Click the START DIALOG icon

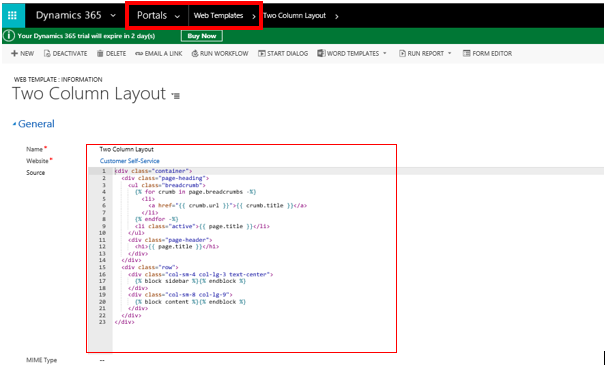pos(262,53)
